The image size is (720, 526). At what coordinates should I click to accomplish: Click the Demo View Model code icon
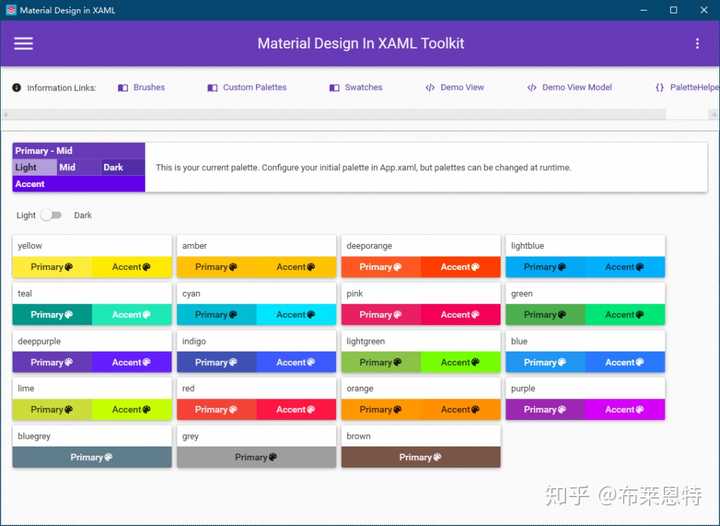pyautogui.click(x=532, y=88)
